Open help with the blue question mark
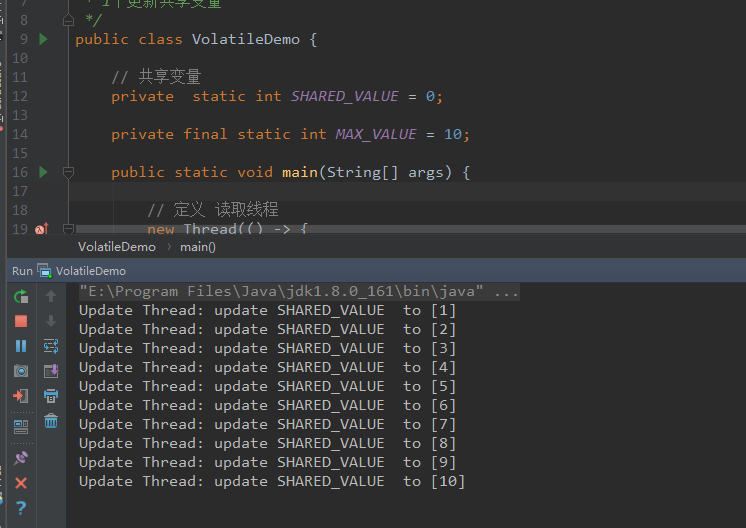 coord(21,508)
